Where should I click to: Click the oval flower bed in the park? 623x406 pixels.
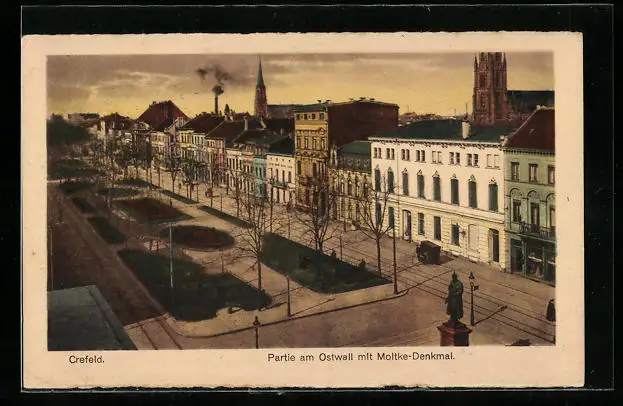point(197,237)
